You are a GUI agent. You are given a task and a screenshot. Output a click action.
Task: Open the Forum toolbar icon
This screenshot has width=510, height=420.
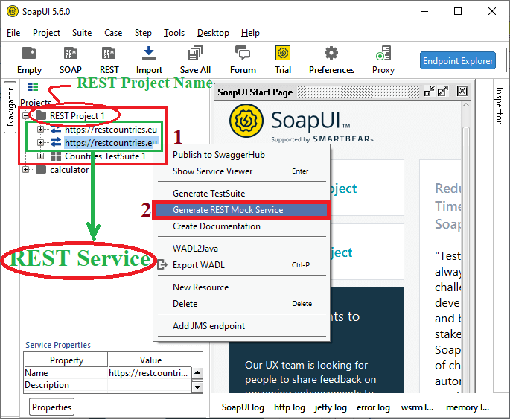[x=243, y=60]
